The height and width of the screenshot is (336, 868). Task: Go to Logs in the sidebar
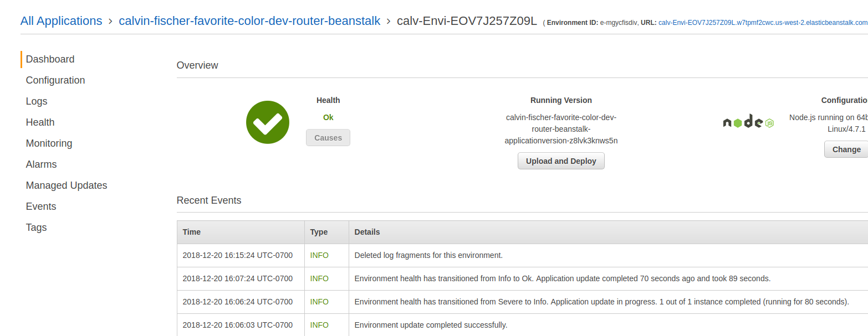(37, 101)
